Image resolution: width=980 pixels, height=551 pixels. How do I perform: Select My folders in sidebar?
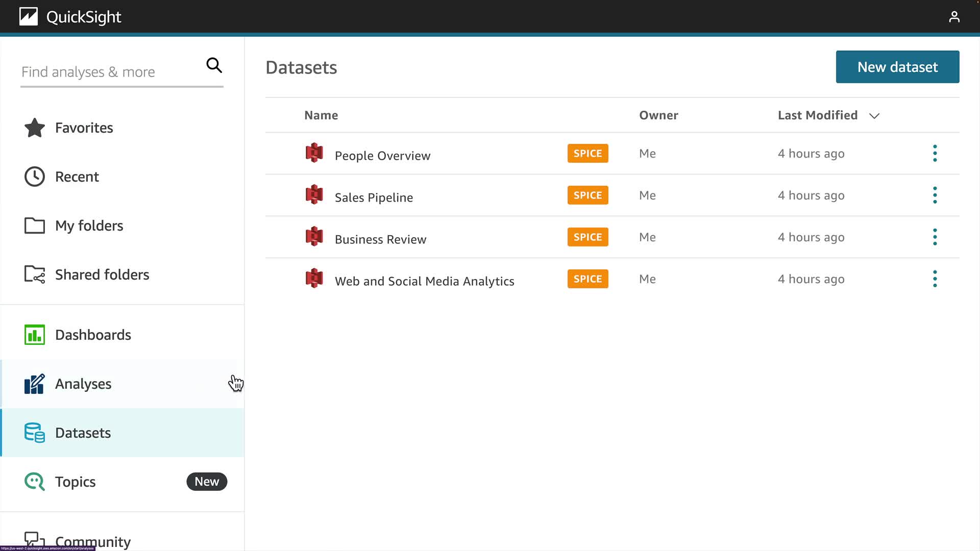pos(89,226)
